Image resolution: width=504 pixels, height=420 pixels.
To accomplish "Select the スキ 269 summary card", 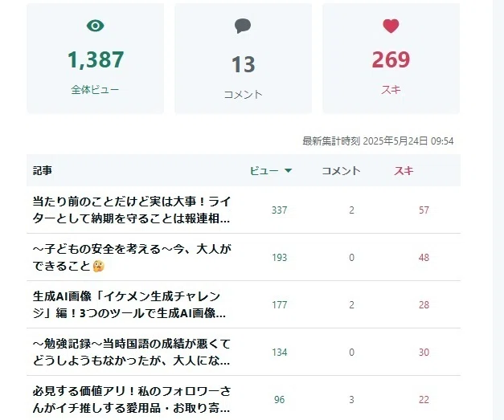I will tap(391, 59).
